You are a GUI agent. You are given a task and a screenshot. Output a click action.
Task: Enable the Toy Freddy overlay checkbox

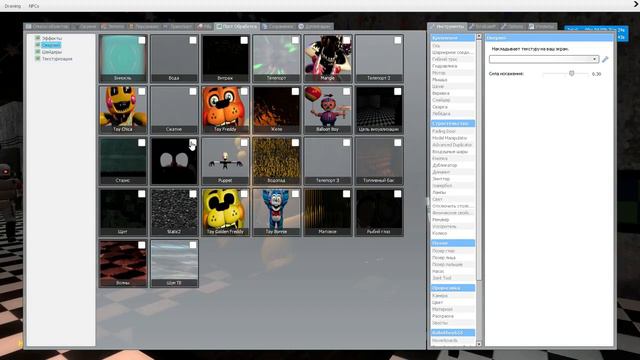[x=244, y=91]
